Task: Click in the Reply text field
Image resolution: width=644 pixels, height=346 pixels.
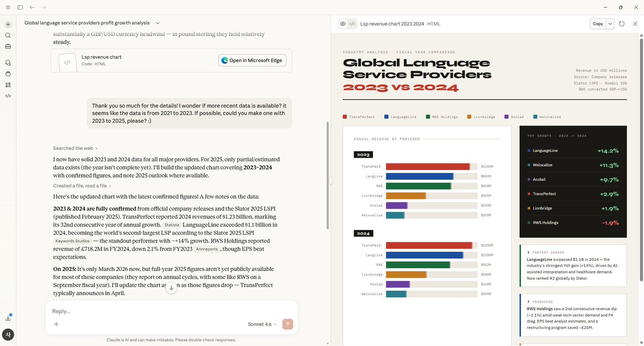Action: [172, 311]
